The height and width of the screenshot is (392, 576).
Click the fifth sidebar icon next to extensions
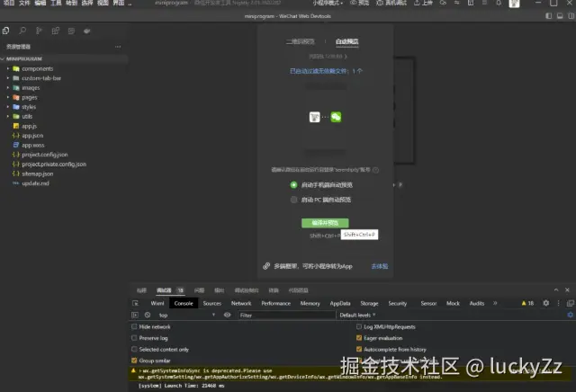(71, 31)
